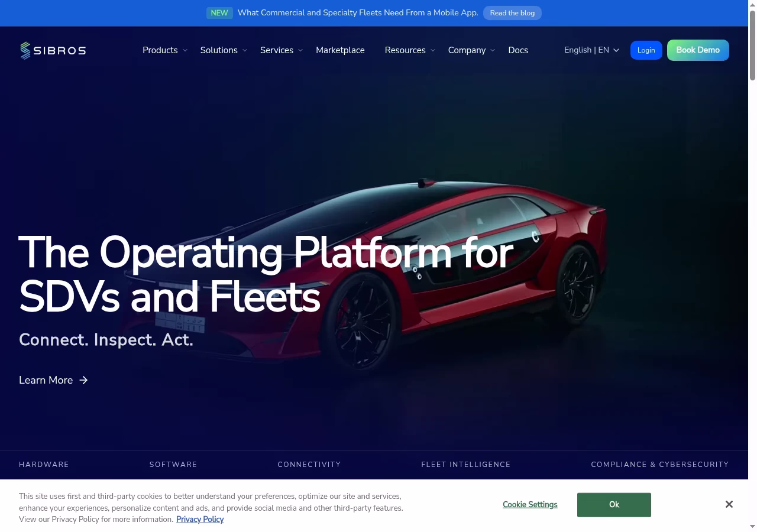The width and height of the screenshot is (757, 532).
Task: Expand the Solutions menu chevron
Action: (245, 50)
